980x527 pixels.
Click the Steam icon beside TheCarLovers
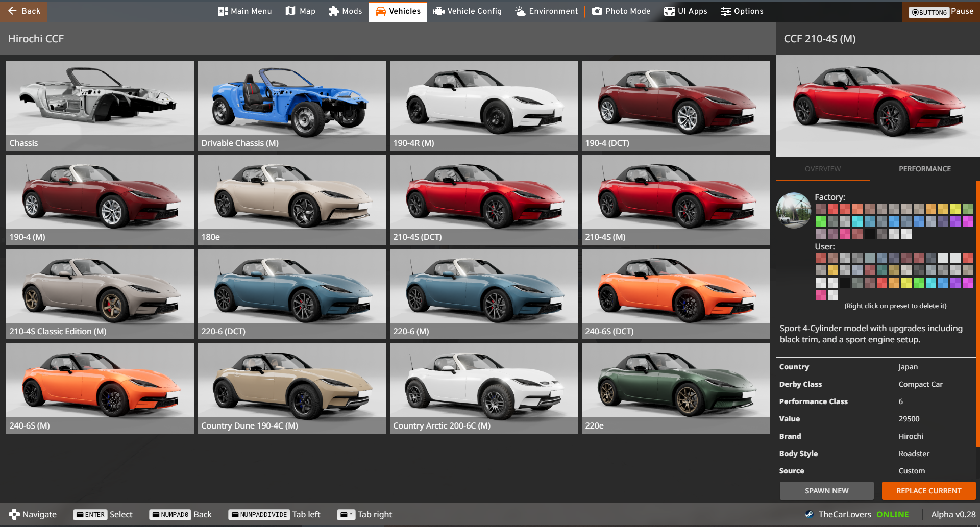[809, 514]
